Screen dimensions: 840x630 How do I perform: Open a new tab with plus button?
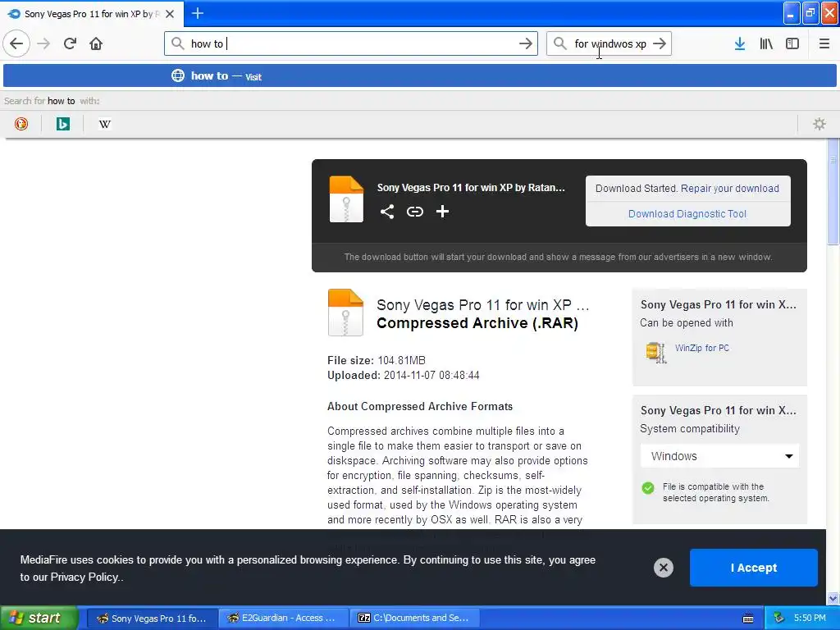[x=197, y=13]
